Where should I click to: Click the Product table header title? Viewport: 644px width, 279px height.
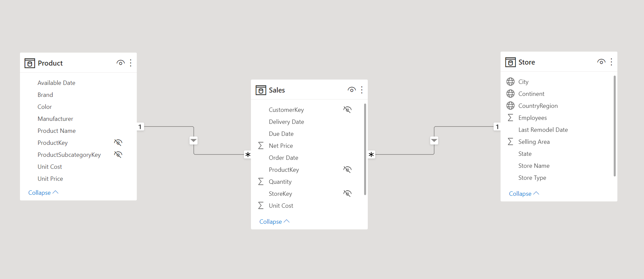(x=50, y=63)
